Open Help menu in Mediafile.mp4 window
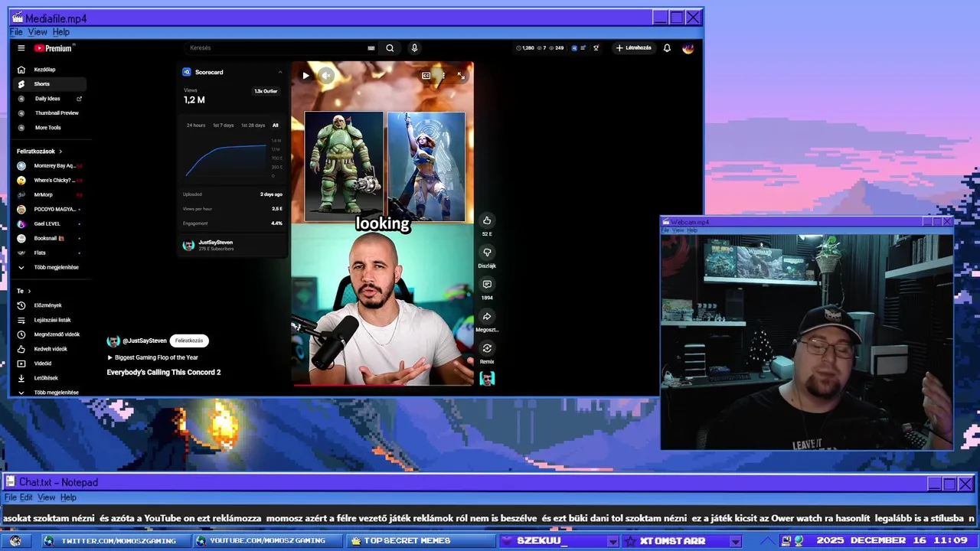 click(x=61, y=32)
